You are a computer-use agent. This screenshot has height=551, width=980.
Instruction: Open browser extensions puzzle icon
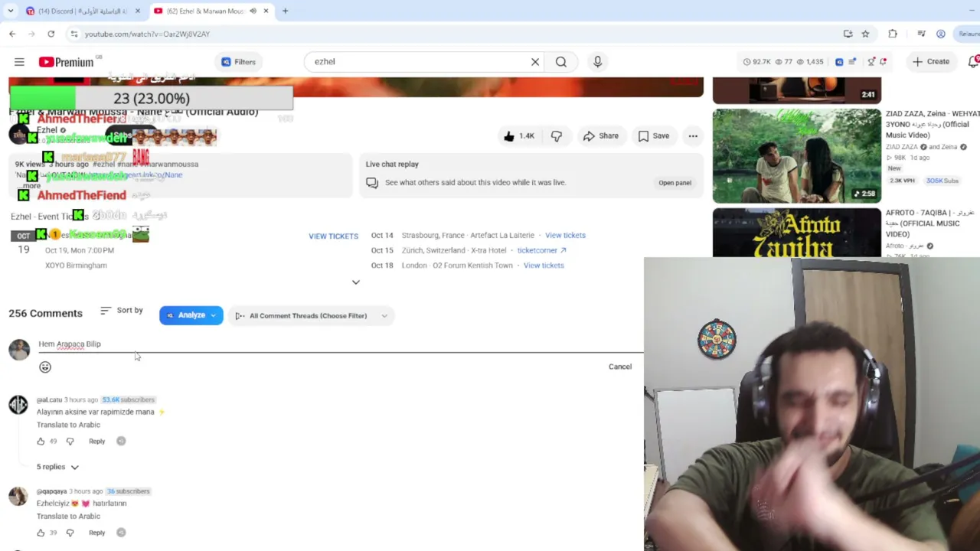pyautogui.click(x=893, y=34)
